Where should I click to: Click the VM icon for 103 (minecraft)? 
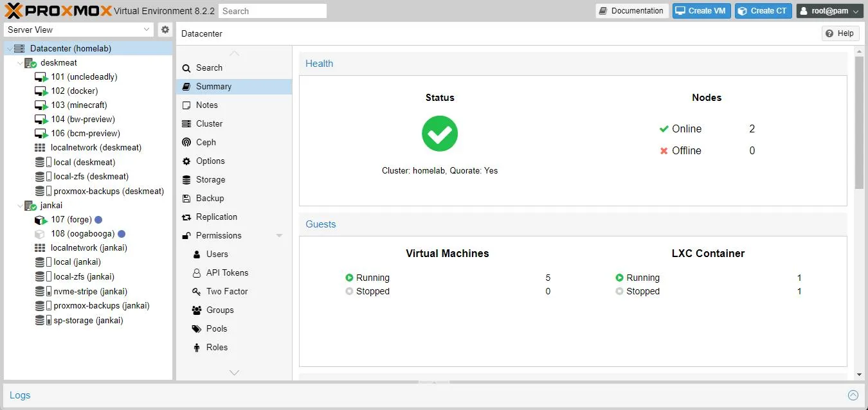click(41, 105)
